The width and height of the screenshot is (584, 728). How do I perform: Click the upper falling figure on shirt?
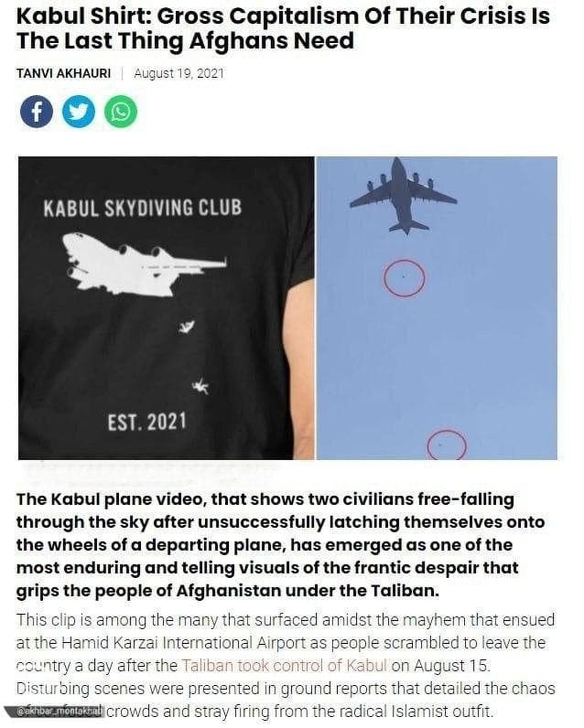186,327
